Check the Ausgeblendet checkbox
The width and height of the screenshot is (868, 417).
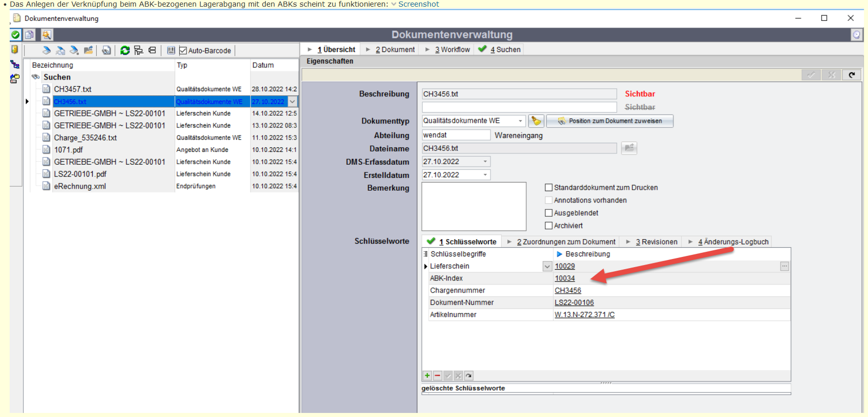coord(549,213)
